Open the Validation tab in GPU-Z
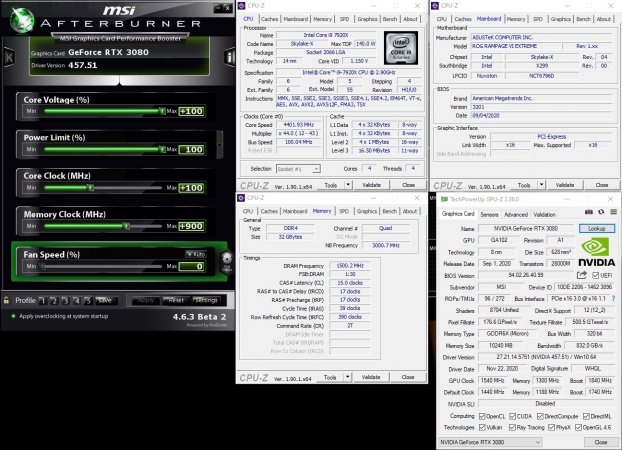This screenshot has width=622, height=450. (x=544, y=214)
